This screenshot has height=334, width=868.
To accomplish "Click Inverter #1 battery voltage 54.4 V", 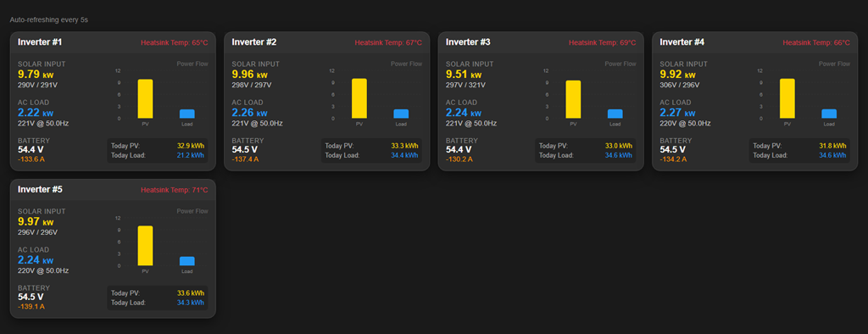I will coord(31,149).
